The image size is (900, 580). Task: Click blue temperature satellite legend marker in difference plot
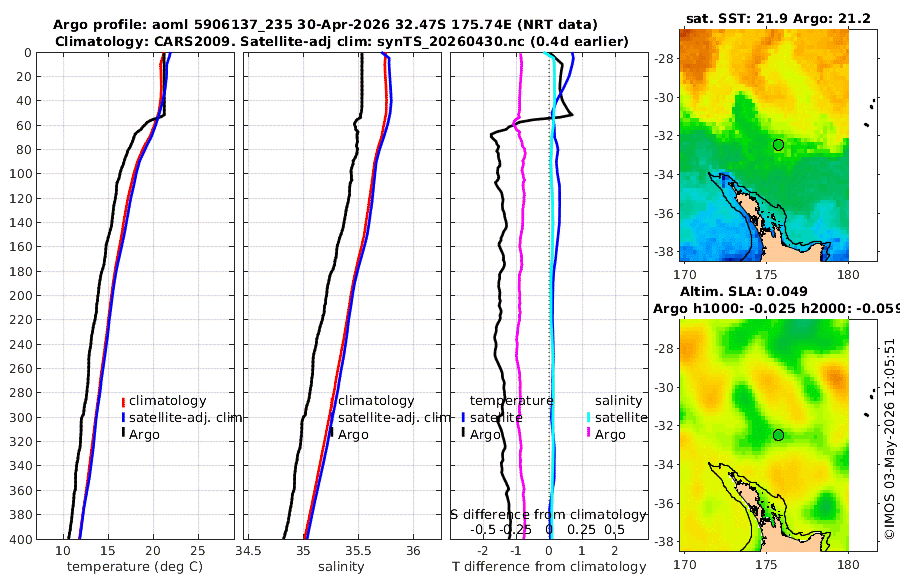463,418
